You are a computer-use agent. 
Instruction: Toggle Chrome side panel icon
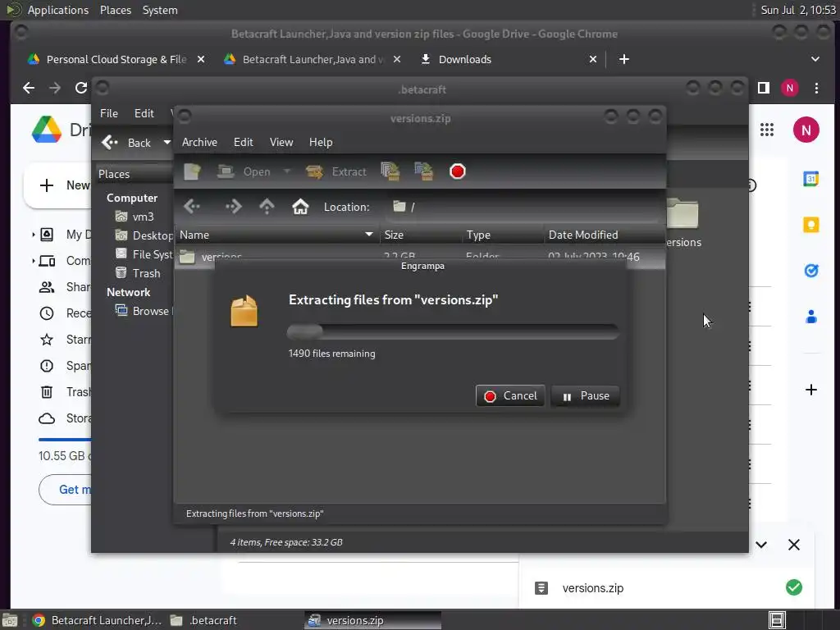click(764, 88)
